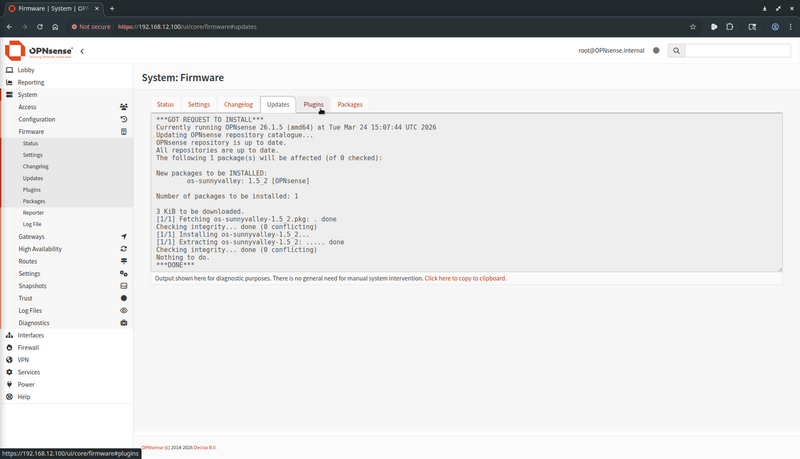
Task: Switch to the Status tab
Action: coord(165,105)
